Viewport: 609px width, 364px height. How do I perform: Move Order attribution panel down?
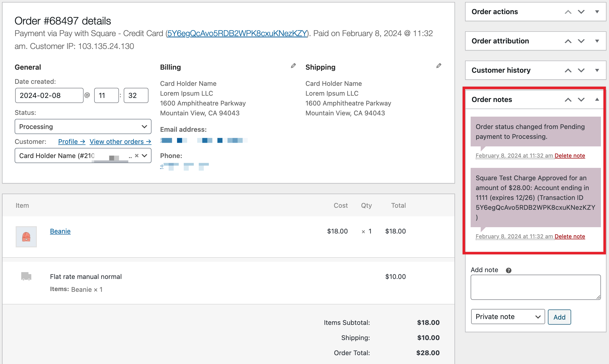(581, 41)
